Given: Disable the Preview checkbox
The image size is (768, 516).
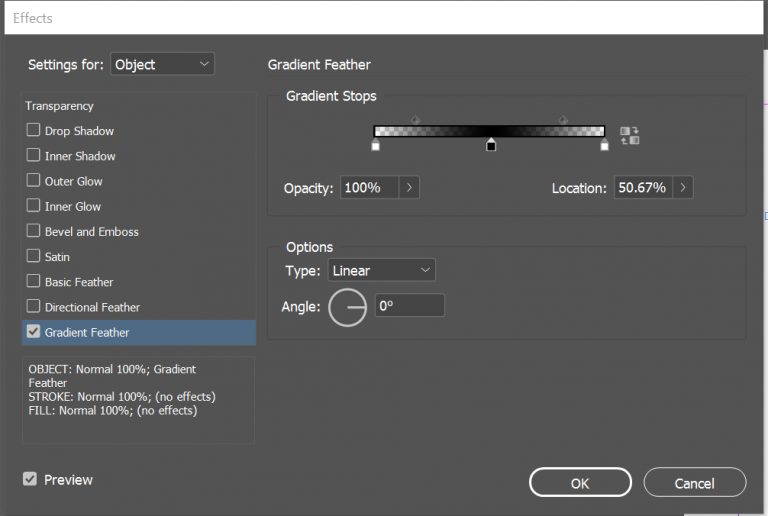Looking at the screenshot, I should pos(30,479).
